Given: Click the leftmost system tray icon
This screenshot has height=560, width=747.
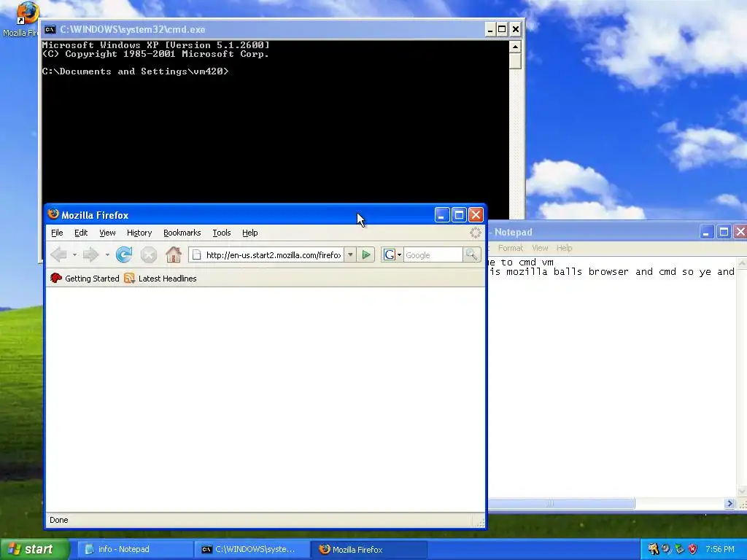Looking at the screenshot, I should coord(653,550).
